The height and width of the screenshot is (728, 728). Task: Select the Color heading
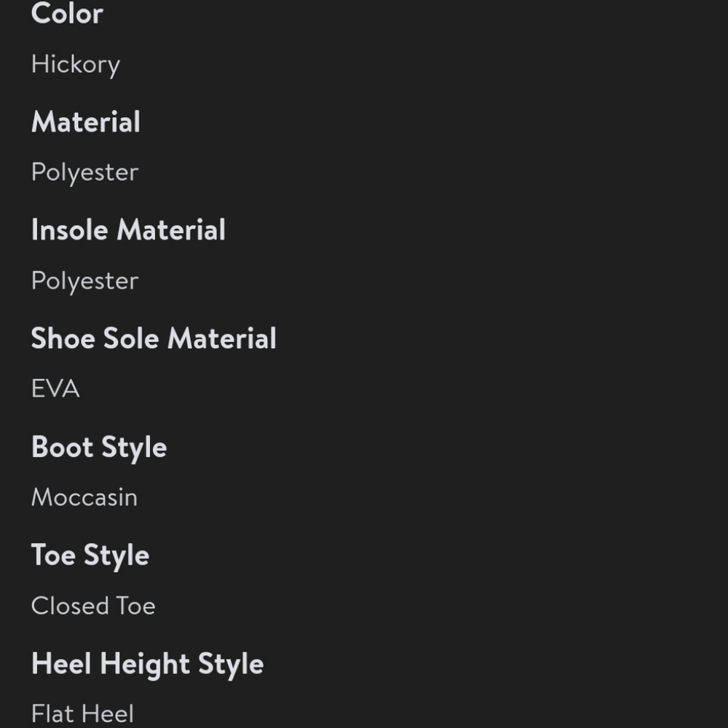click(x=67, y=13)
